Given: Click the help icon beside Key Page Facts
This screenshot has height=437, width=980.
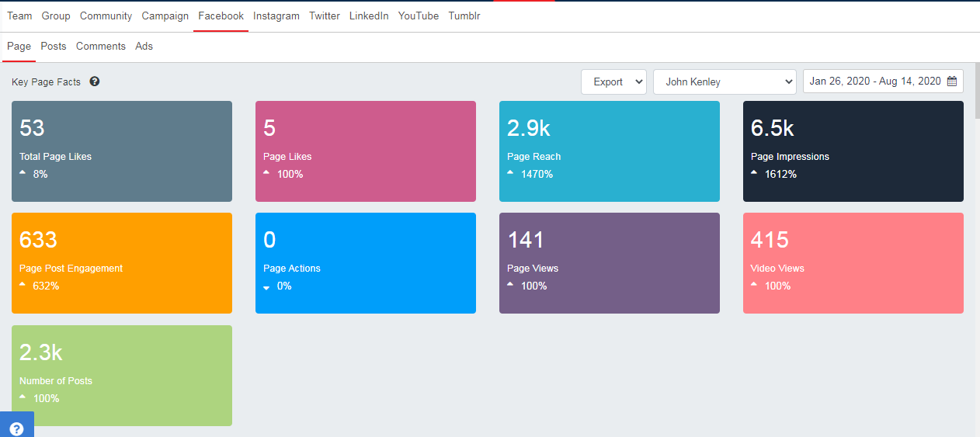Looking at the screenshot, I should click(x=95, y=82).
